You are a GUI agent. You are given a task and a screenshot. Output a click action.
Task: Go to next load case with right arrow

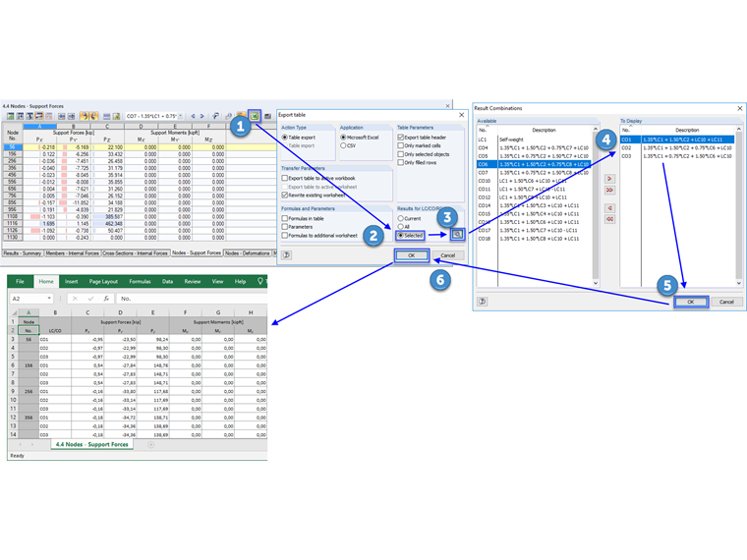(x=202, y=116)
